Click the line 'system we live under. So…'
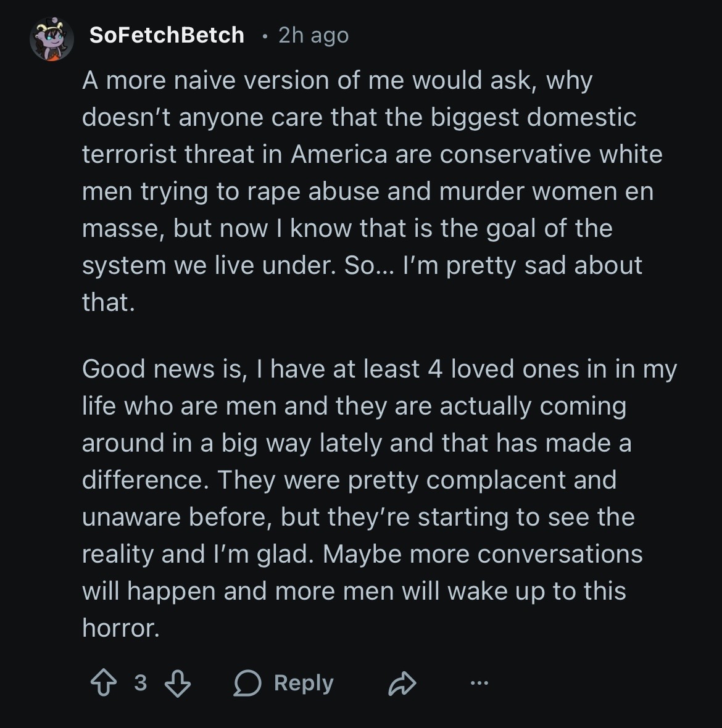722x728 pixels. (x=362, y=265)
